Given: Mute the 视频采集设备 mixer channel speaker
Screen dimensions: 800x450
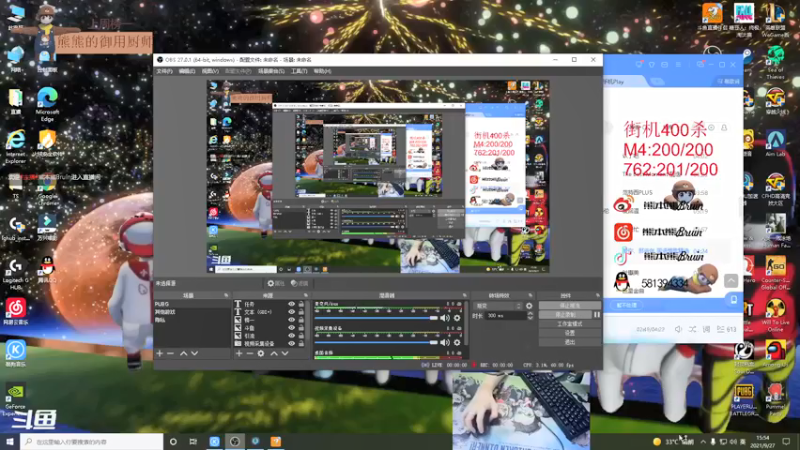Looking at the screenshot, I should (445, 342).
